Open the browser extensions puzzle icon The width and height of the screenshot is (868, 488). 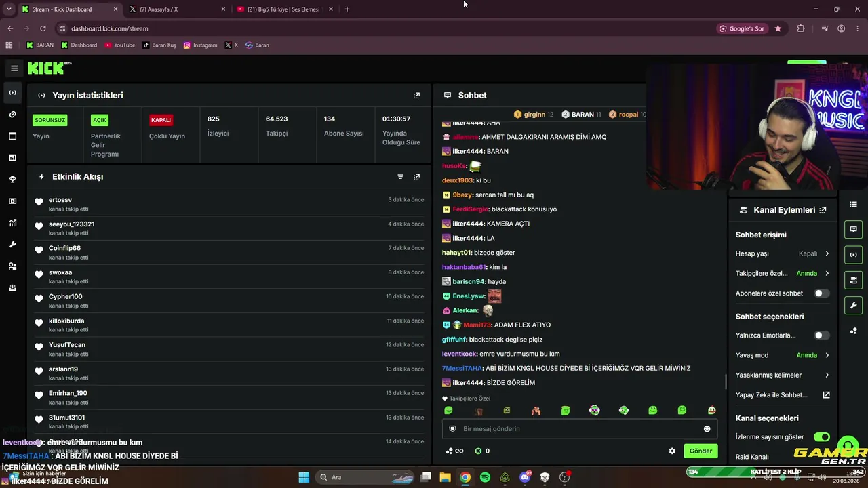pyautogui.click(x=801, y=28)
